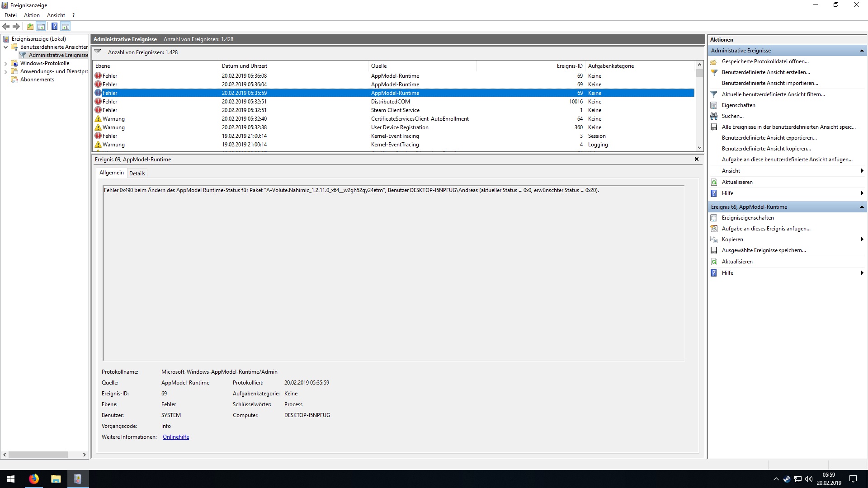Toggle the console tree pane toolbar button
Viewport: 868px width, 488px height.
41,26
